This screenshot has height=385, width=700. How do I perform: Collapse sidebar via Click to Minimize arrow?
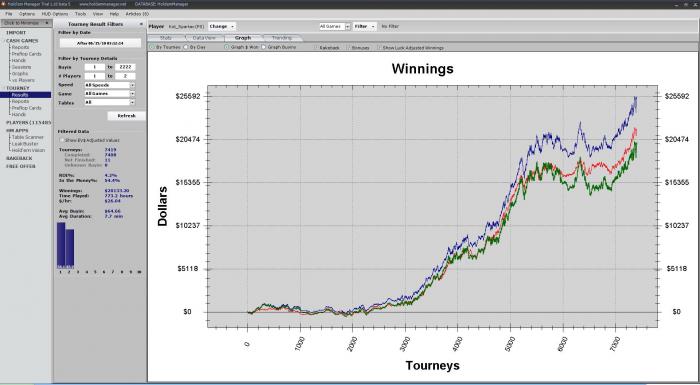[46, 23]
